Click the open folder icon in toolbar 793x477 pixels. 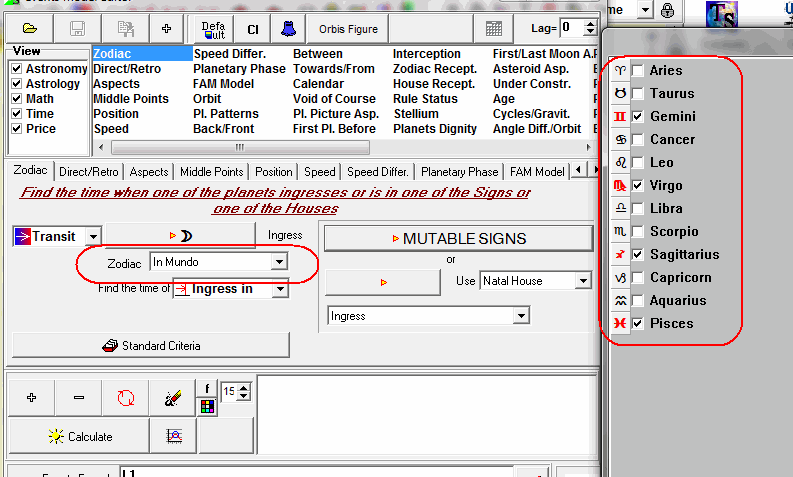click(x=30, y=28)
